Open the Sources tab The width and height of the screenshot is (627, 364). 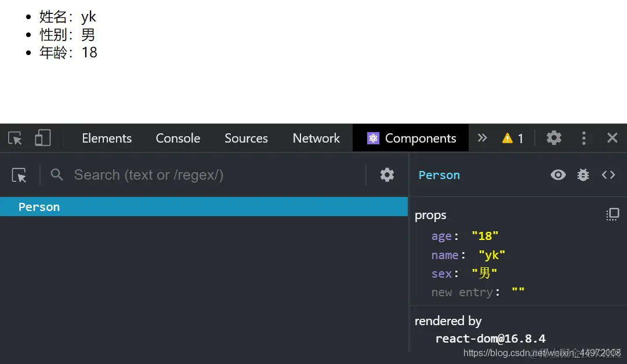pos(246,138)
